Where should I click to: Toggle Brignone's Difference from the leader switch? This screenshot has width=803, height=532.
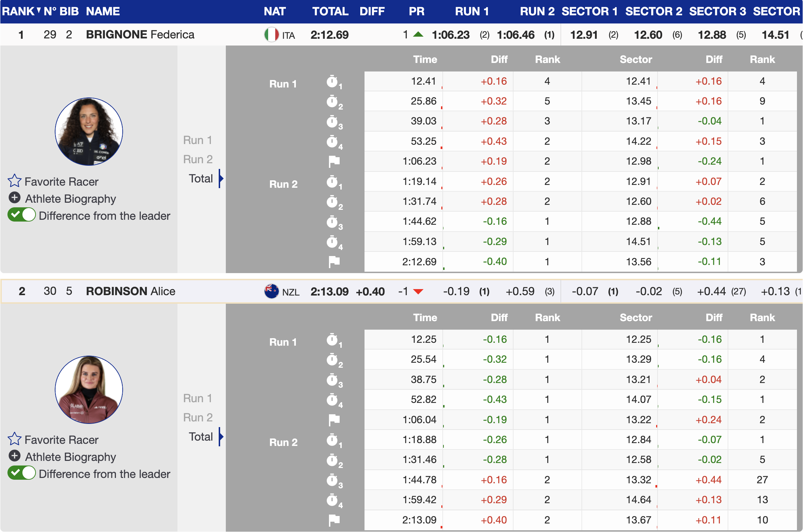[22, 215]
